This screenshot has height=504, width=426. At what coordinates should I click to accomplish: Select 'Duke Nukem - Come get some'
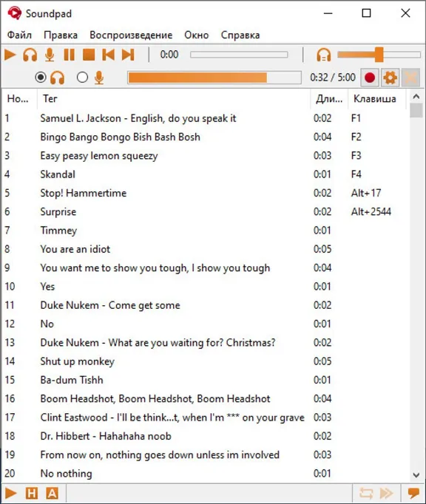coord(206,305)
